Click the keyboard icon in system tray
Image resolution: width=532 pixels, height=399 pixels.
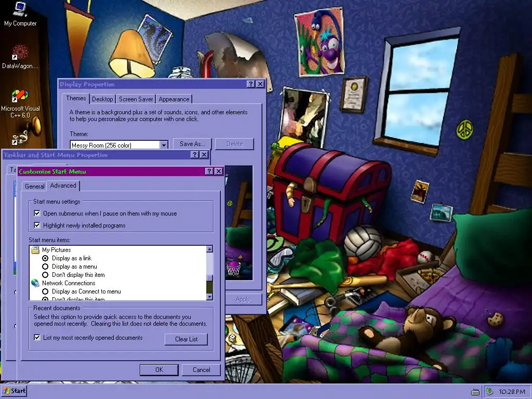pos(475,392)
